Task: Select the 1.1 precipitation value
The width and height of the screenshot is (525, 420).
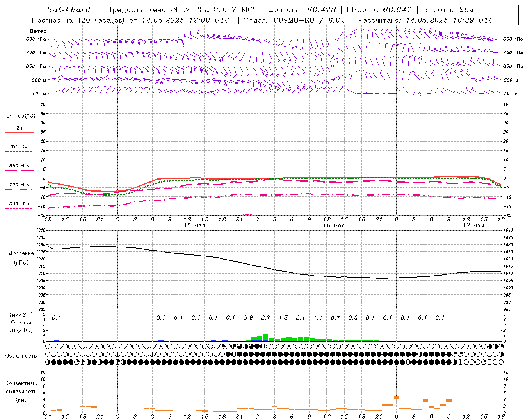Action: coord(318,318)
